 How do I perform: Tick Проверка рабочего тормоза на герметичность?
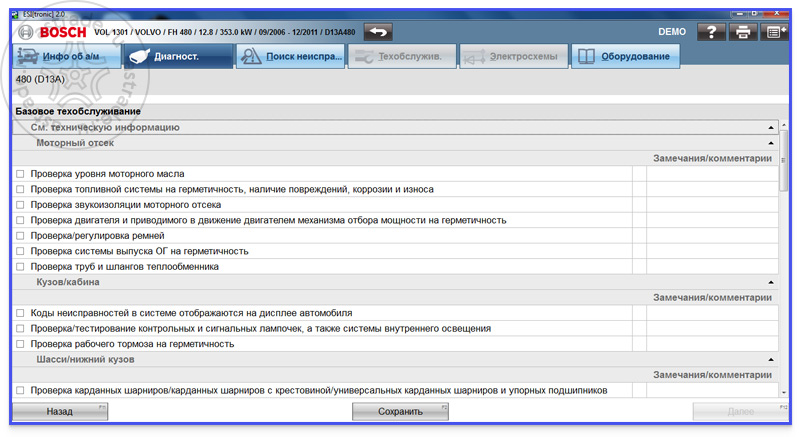click(x=20, y=344)
